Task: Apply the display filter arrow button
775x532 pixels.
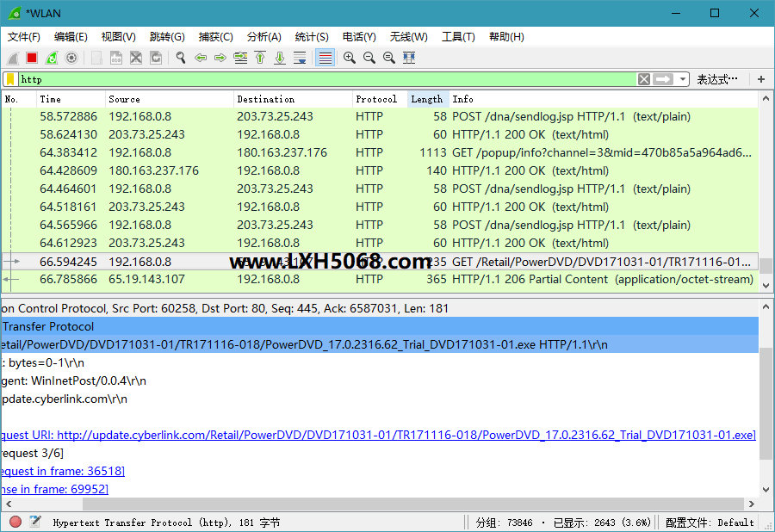Action: click(663, 79)
